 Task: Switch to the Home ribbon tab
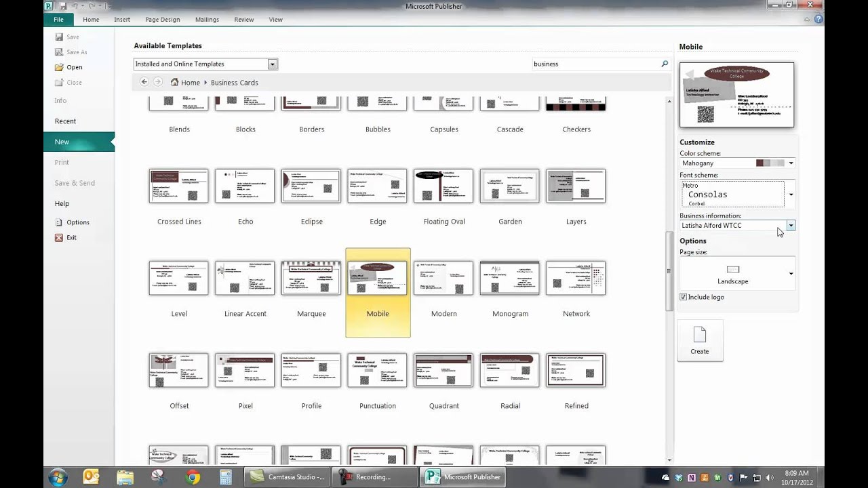click(x=91, y=20)
